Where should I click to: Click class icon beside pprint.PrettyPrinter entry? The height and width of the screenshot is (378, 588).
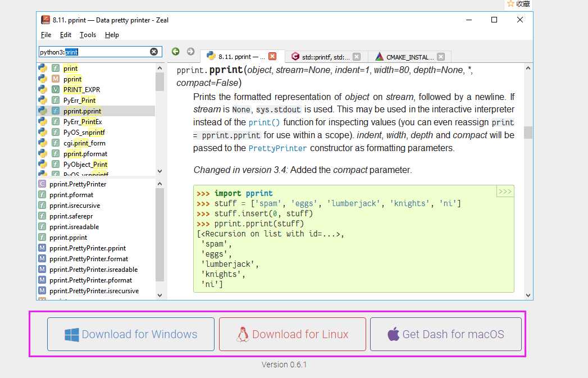click(x=42, y=184)
